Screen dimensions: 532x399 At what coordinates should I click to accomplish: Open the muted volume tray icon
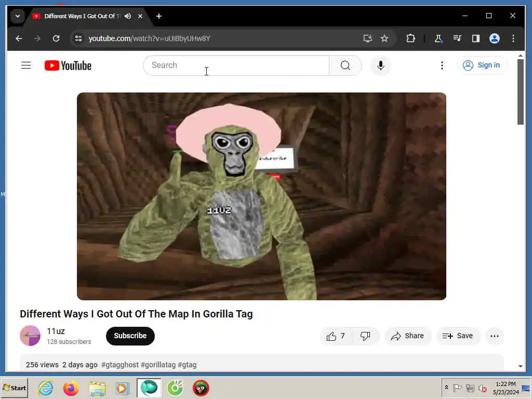coord(482,388)
